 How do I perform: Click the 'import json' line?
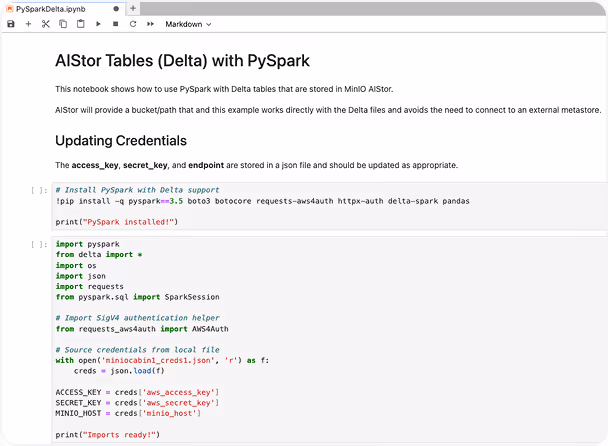(81, 276)
